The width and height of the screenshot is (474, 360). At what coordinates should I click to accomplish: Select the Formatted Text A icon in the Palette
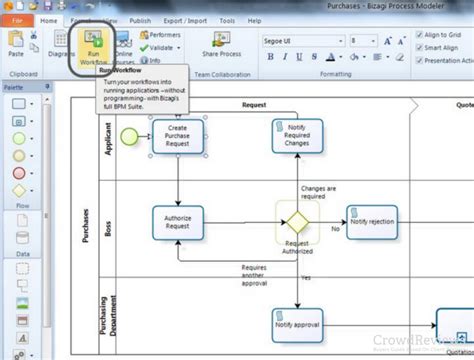(22, 338)
